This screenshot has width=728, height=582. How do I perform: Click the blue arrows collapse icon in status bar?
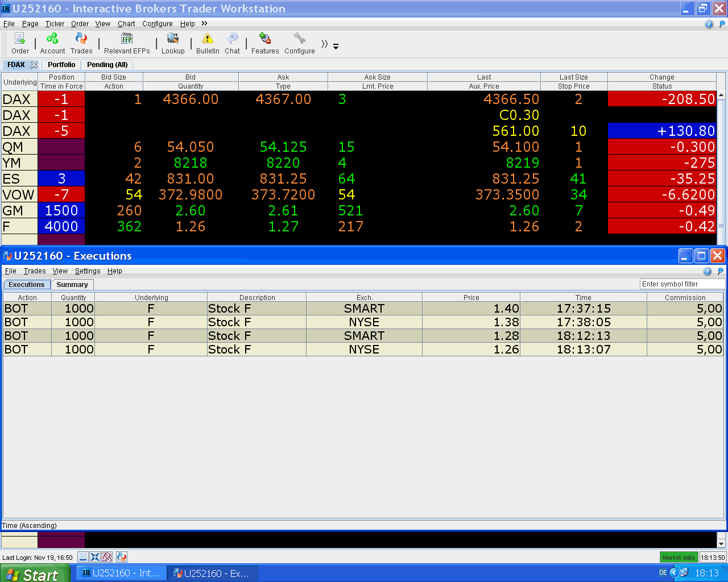[x=95, y=557]
